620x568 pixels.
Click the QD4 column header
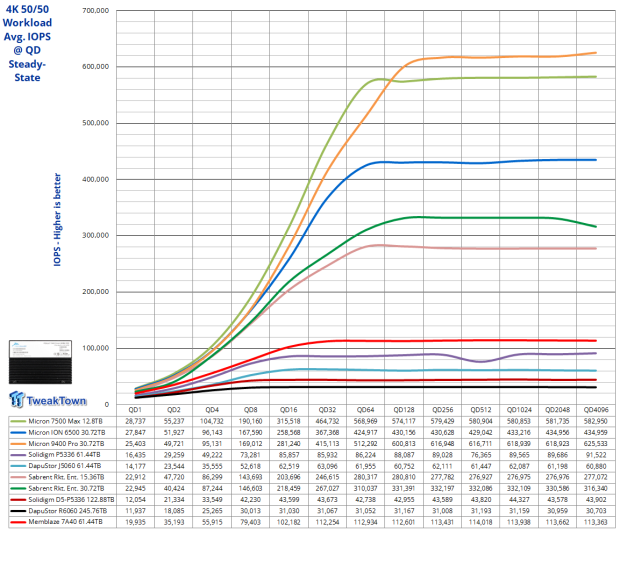tap(212, 410)
